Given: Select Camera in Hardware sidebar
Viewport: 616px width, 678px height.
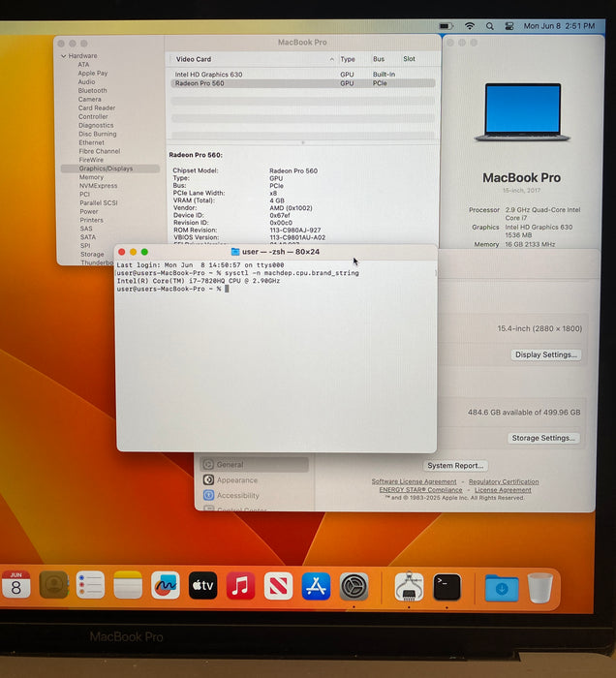Looking at the screenshot, I should (89, 99).
